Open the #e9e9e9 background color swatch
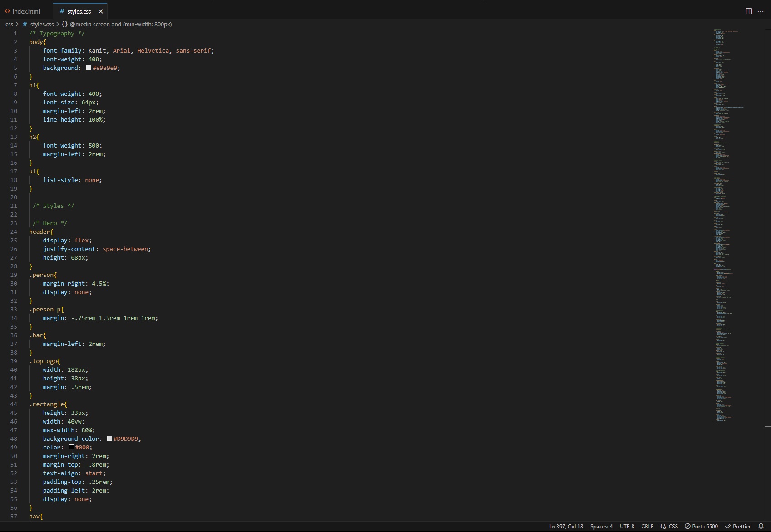Viewport: 771px width, 532px height. [x=89, y=68]
